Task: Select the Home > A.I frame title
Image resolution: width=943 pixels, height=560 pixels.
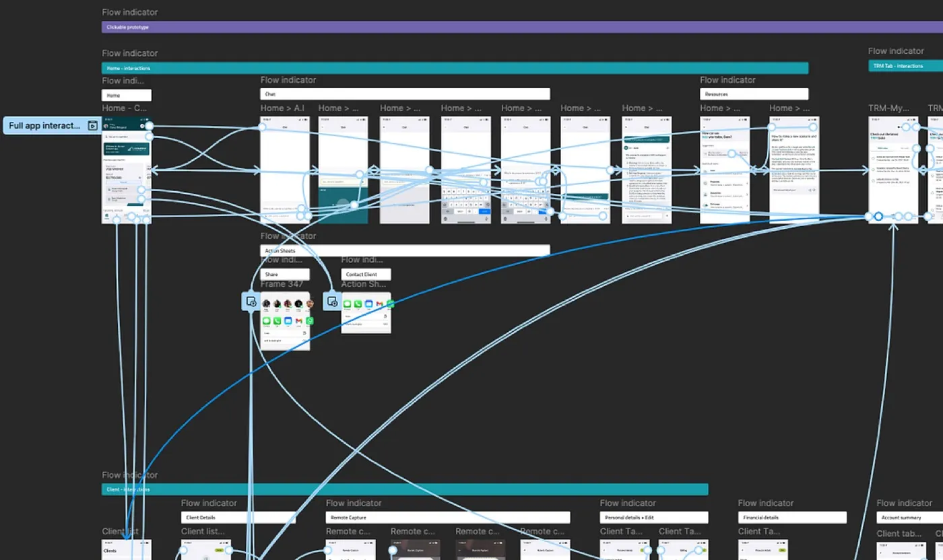Action: pyautogui.click(x=283, y=108)
